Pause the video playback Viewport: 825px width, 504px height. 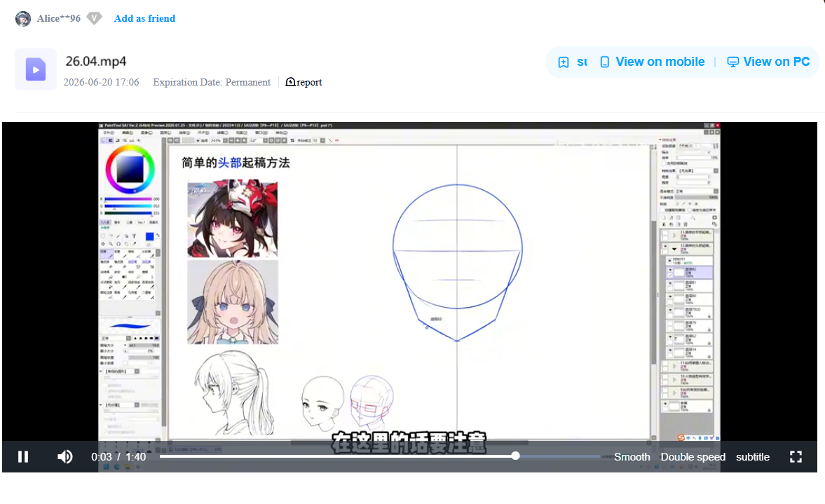point(23,456)
